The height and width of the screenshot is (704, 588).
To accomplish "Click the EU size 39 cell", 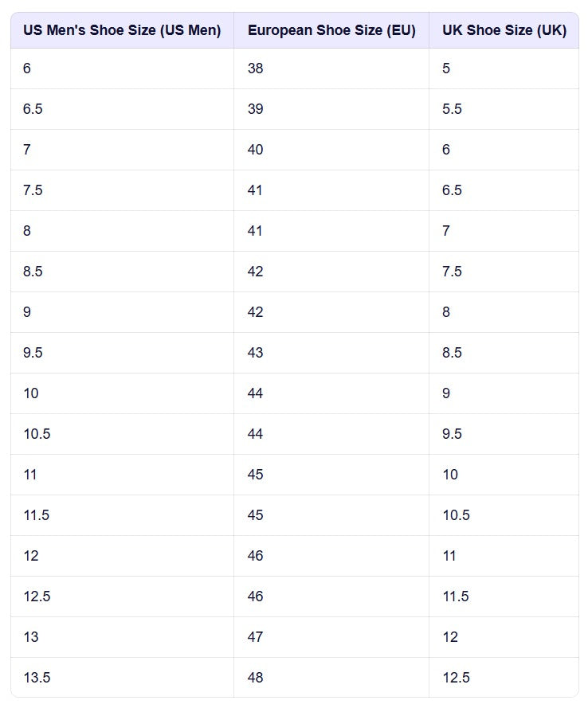I will pyautogui.click(x=255, y=109).
